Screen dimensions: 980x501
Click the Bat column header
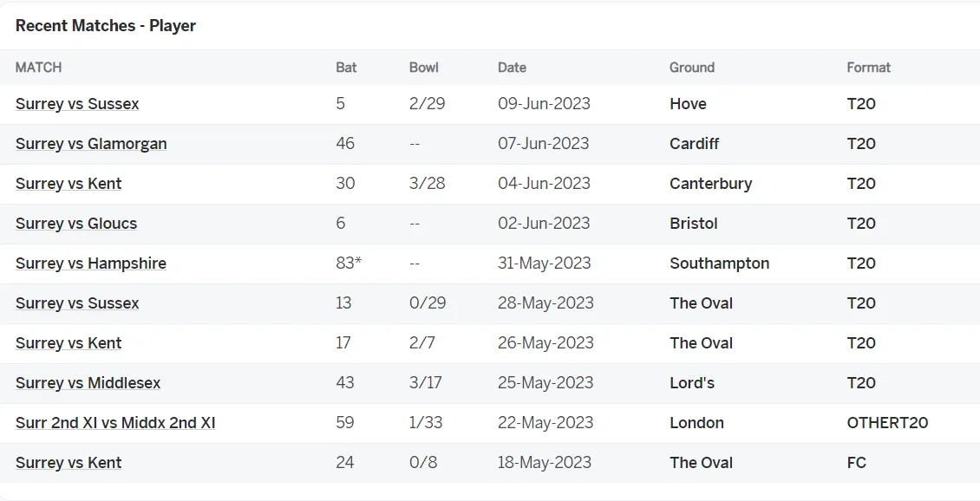tap(346, 68)
